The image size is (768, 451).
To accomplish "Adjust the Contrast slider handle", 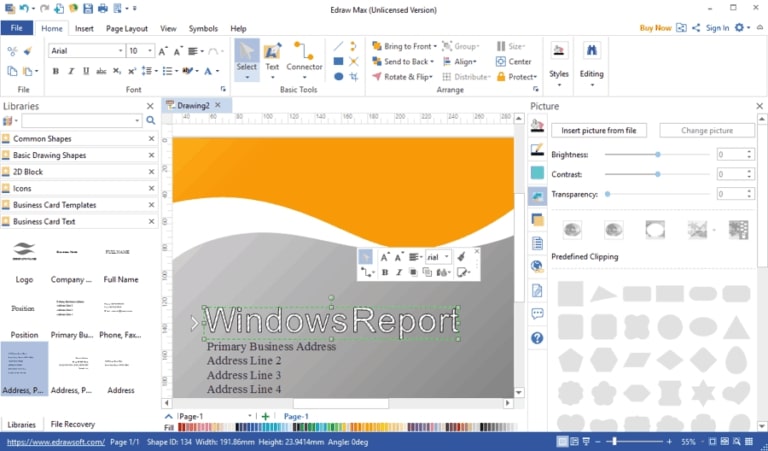I will tap(658, 174).
